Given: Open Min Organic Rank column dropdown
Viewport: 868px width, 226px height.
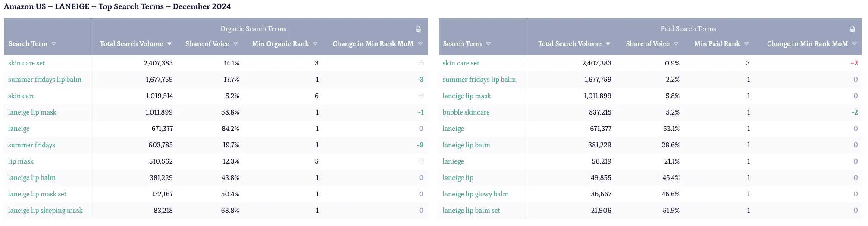Looking at the screenshot, I should [315, 44].
